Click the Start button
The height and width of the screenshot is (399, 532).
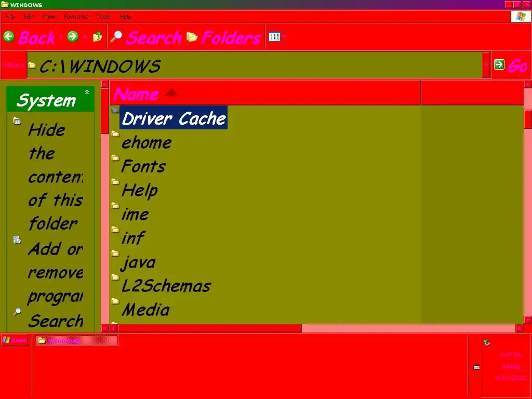point(14,340)
